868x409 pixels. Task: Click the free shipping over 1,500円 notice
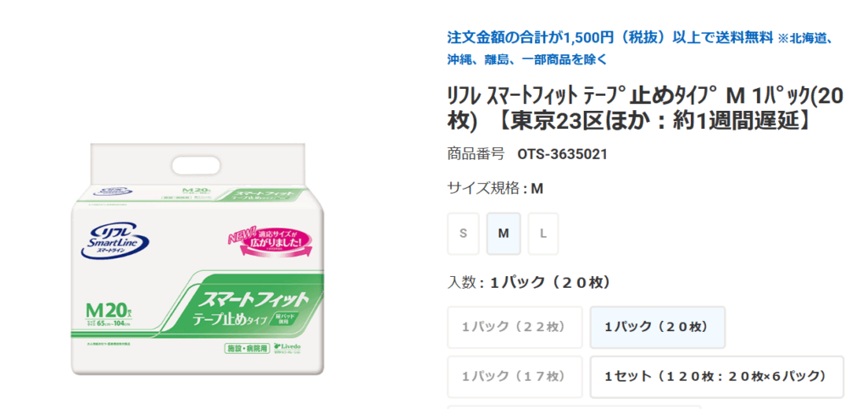(609, 37)
